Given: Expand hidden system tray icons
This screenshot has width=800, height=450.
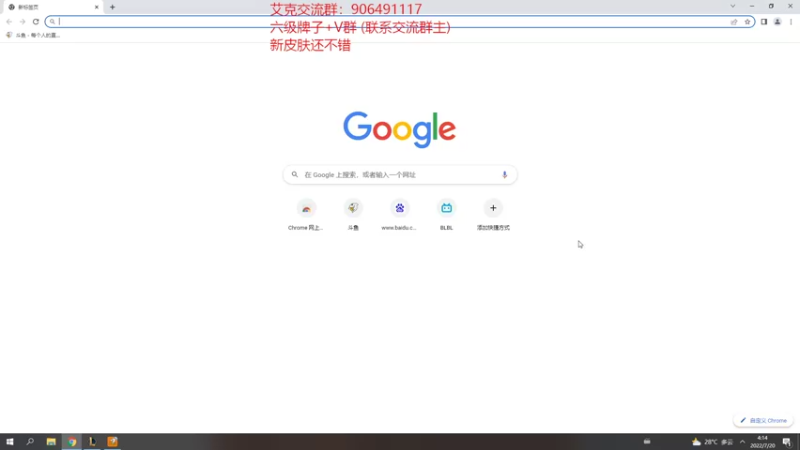Looking at the screenshot, I should (742, 442).
